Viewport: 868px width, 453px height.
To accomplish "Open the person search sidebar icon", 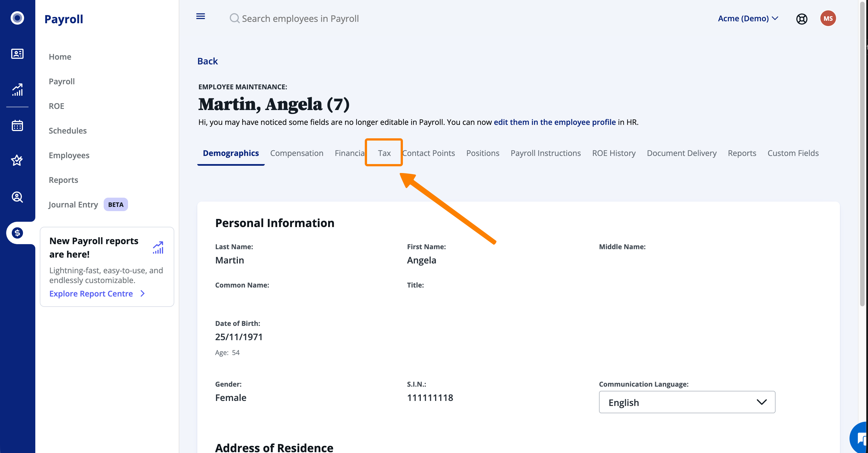I will 17,197.
